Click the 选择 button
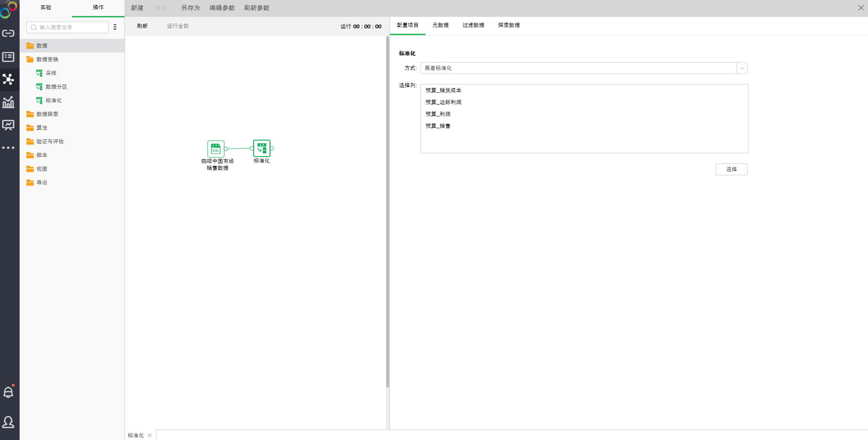The width and height of the screenshot is (868, 440). pos(731,169)
